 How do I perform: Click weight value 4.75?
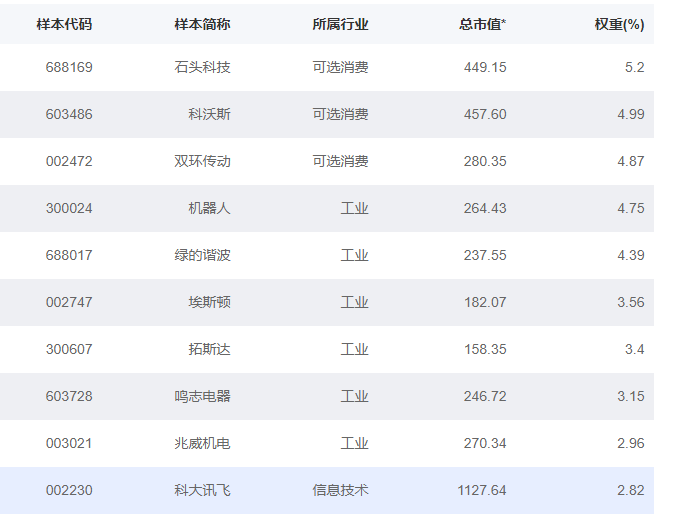(631, 208)
